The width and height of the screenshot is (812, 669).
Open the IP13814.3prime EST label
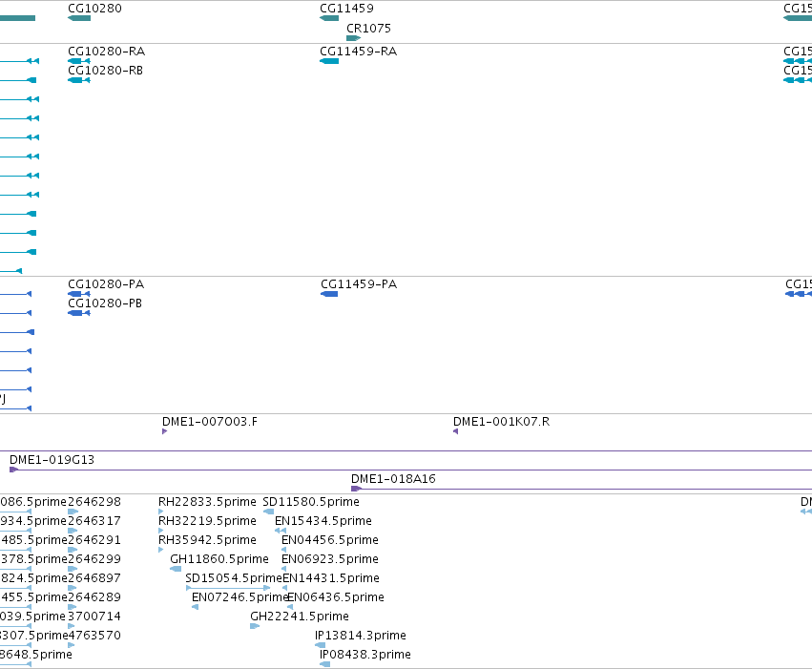pyautogui.click(x=361, y=636)
